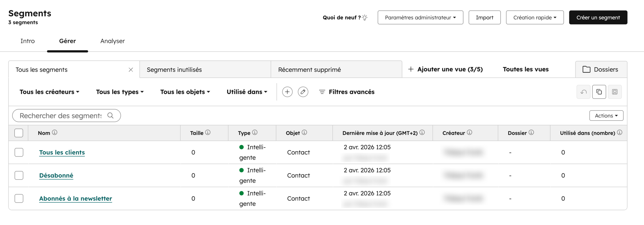Click info icon next to Dossier header

(531, 132)
